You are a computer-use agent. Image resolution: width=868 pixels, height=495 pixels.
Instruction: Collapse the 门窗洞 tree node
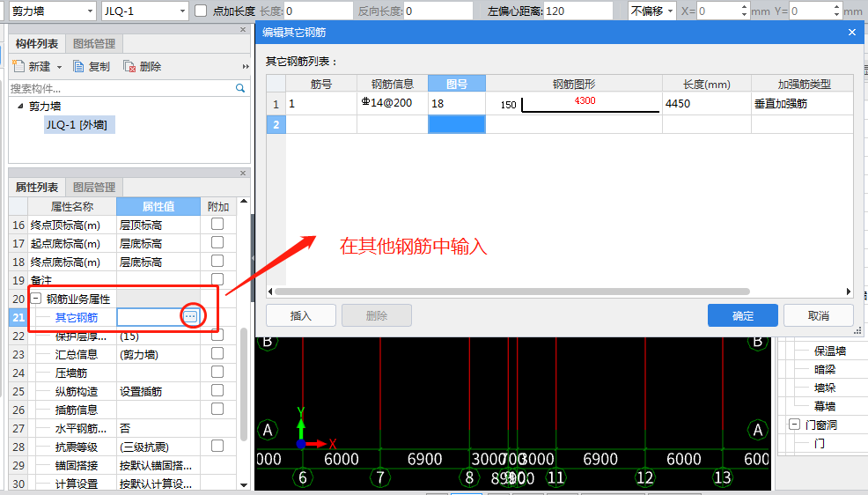794,425
